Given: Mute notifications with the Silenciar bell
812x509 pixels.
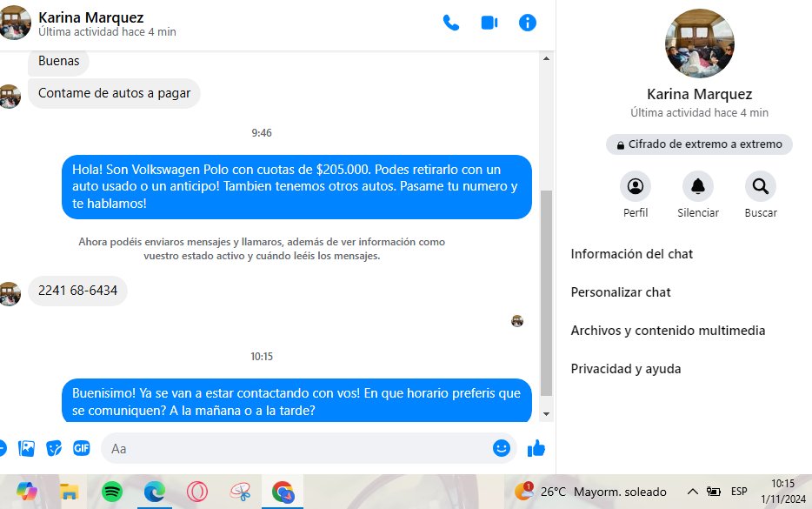Looking at the screenshot, I should (x=698, y=186).
